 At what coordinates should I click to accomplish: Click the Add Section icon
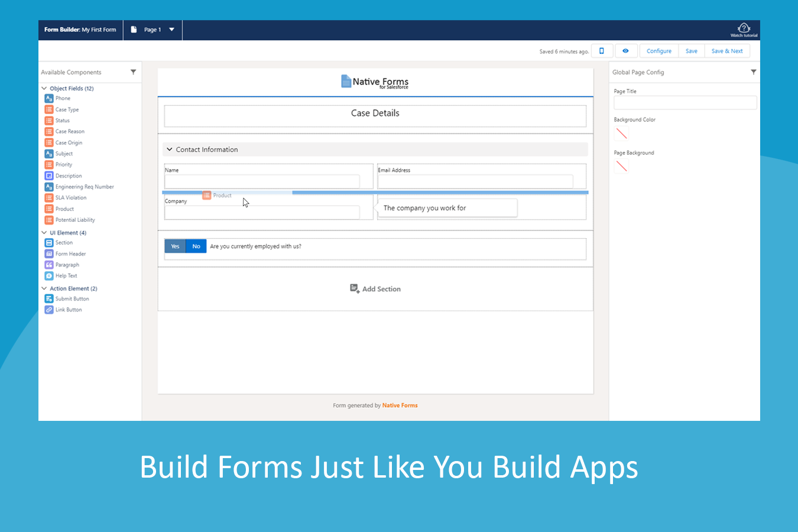coord(355,288)
